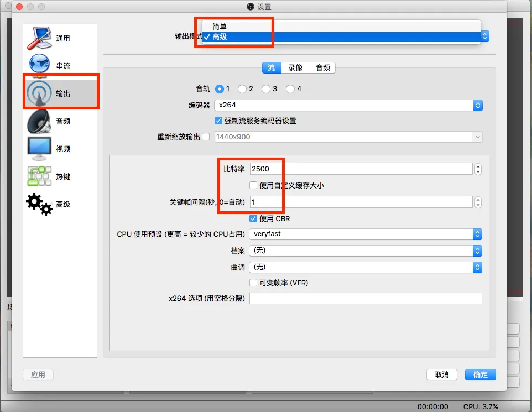Toggle the 使用 CBR checkbox
Viewport: 532px width, 412px height.
(253, 218)
